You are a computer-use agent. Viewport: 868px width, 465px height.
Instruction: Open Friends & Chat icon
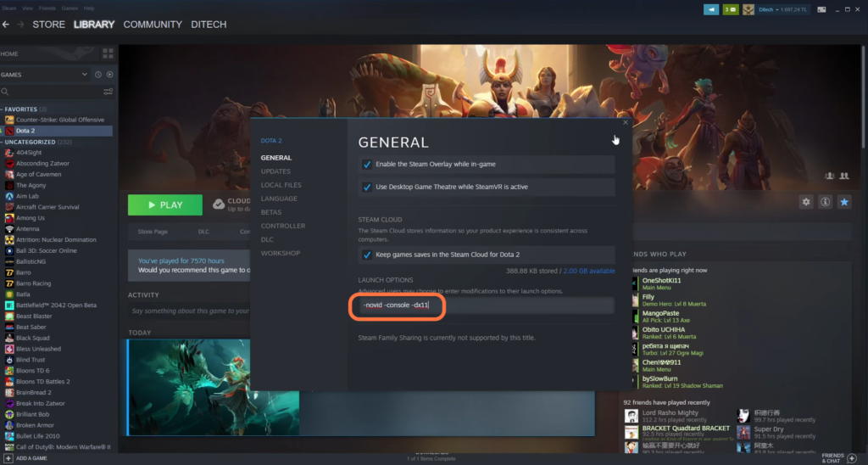(852, 458)
